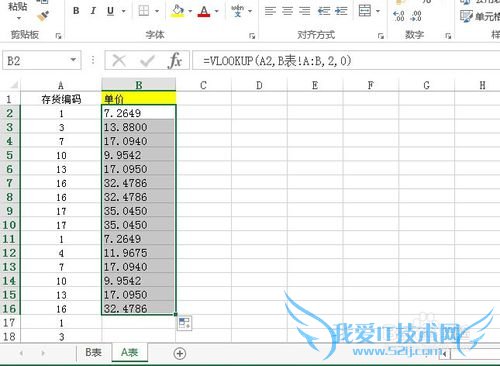Click the formula bar with VLOOKUP
Screen dimensions: 500x366
coord(346,61)
